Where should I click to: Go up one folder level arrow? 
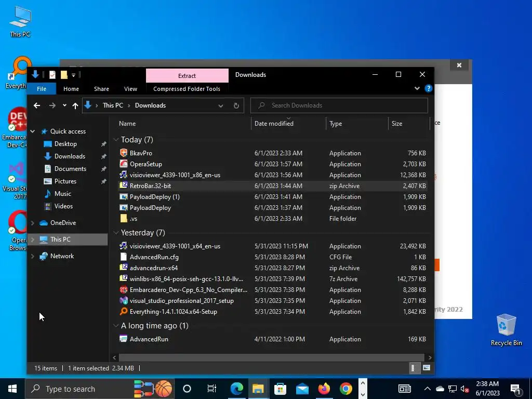click(75, 105)
